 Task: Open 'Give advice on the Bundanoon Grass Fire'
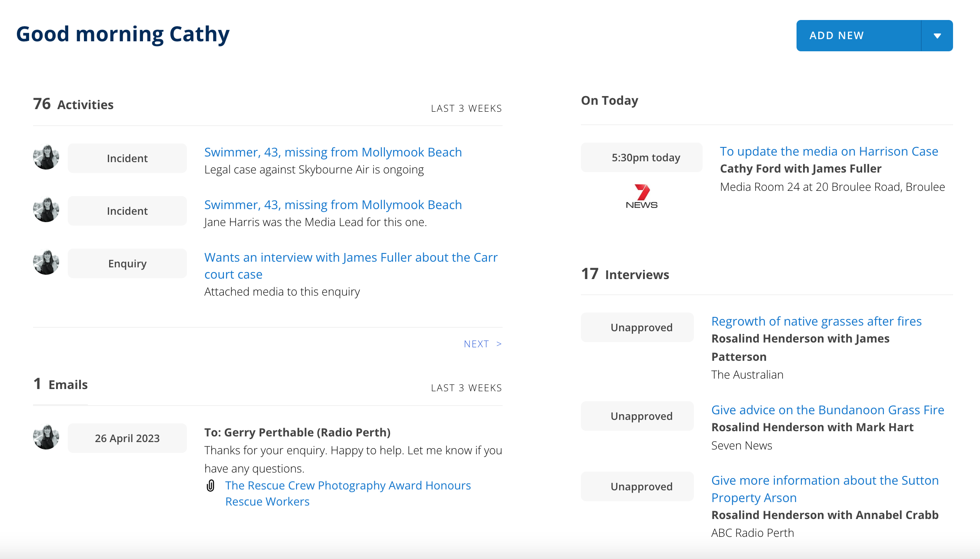click(827, 410)
